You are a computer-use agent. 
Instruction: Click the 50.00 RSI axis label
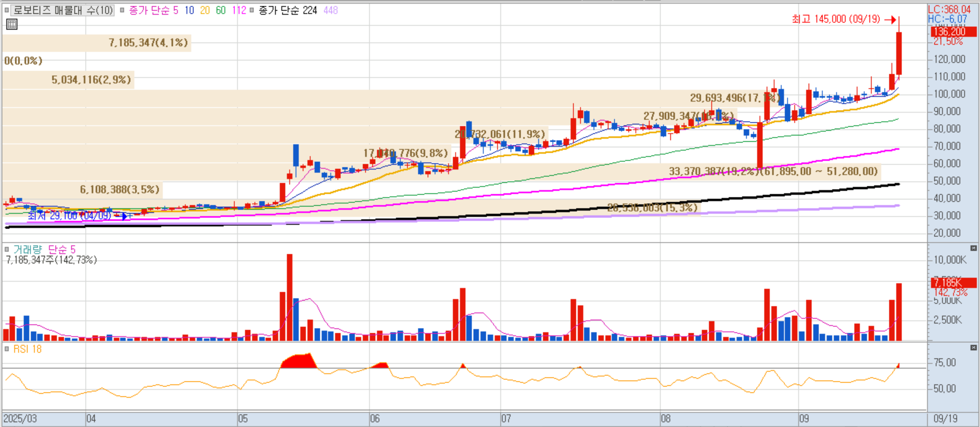coord(945,389)
